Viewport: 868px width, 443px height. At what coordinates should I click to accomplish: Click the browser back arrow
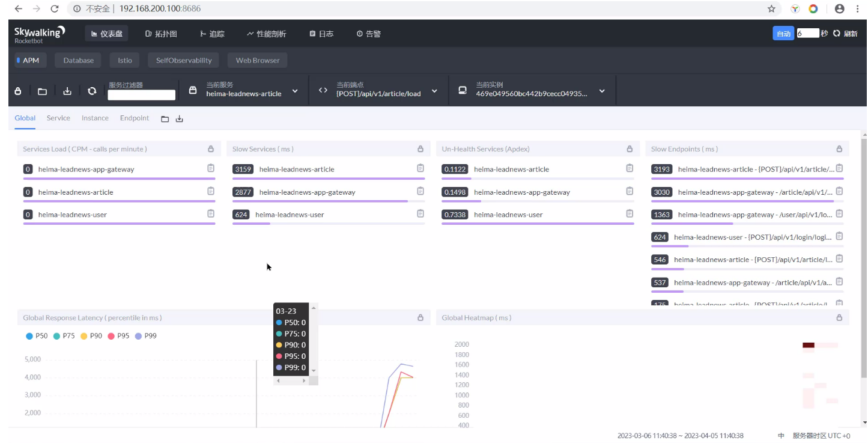19,9
